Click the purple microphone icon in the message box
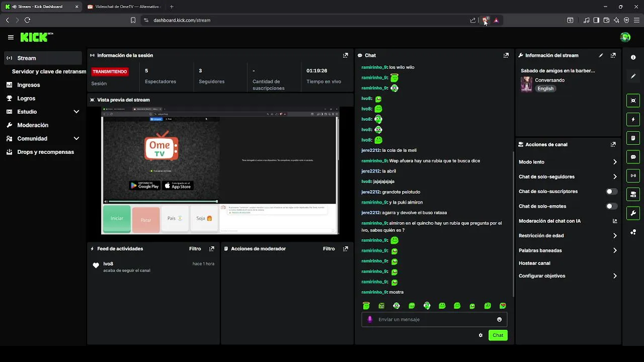This screenshot has width=644, height=362. [x=370, y=319]
